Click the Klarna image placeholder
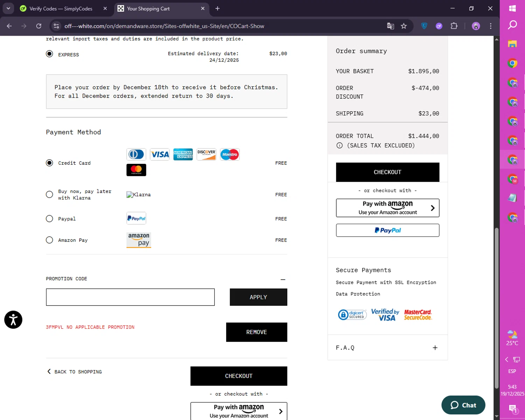The image size is (525, 420). coord(139,195)
